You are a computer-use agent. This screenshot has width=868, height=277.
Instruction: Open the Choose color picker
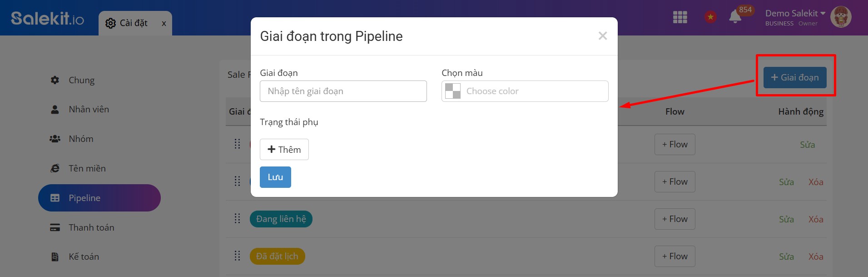525,91
